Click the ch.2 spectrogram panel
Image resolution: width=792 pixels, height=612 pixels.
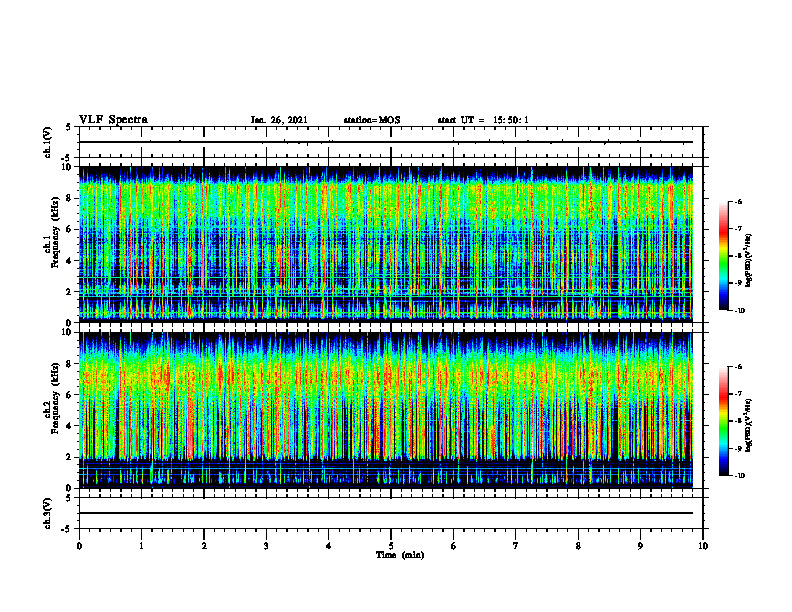pyautogui.click(x=386, y=410)
